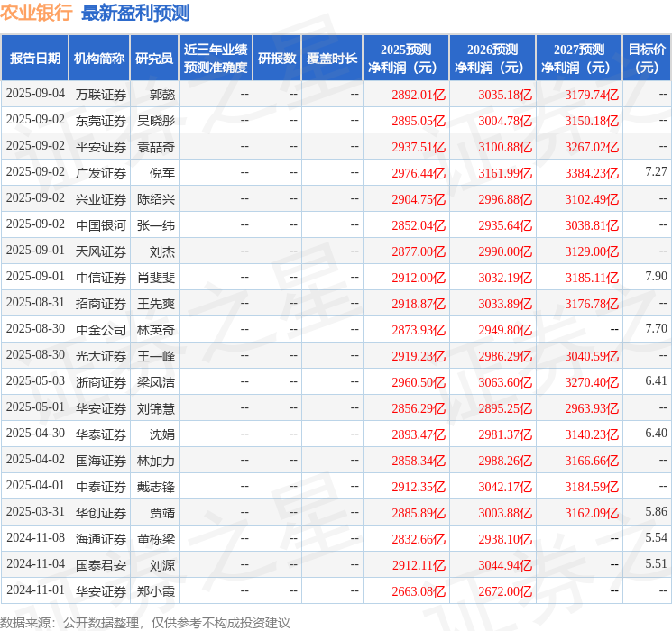The height and width of the screenshot is (631, 672).
Task: Click the 平安证券 institution cell
Action: [101, 147]
